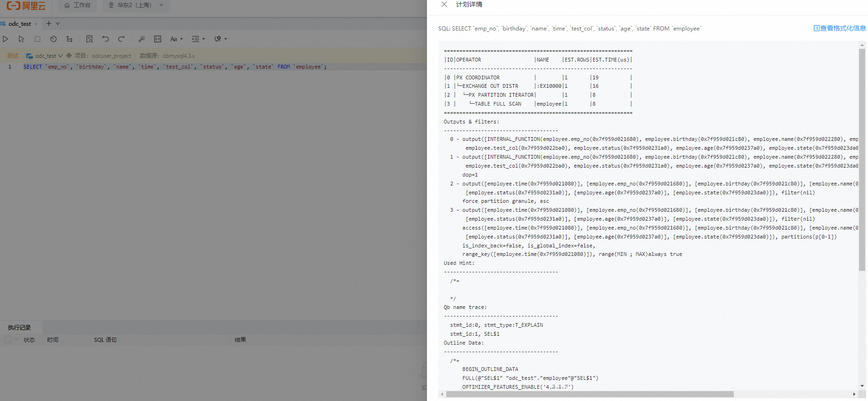This screenshot has width=868, height=401.
Task: Click the SQL 语句 column header
Action: 105,339
